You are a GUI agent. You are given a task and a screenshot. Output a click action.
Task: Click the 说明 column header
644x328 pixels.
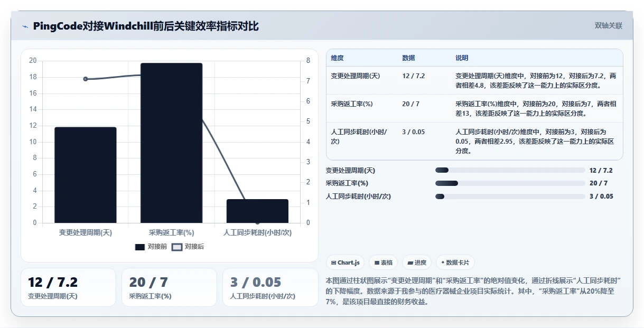462,58
